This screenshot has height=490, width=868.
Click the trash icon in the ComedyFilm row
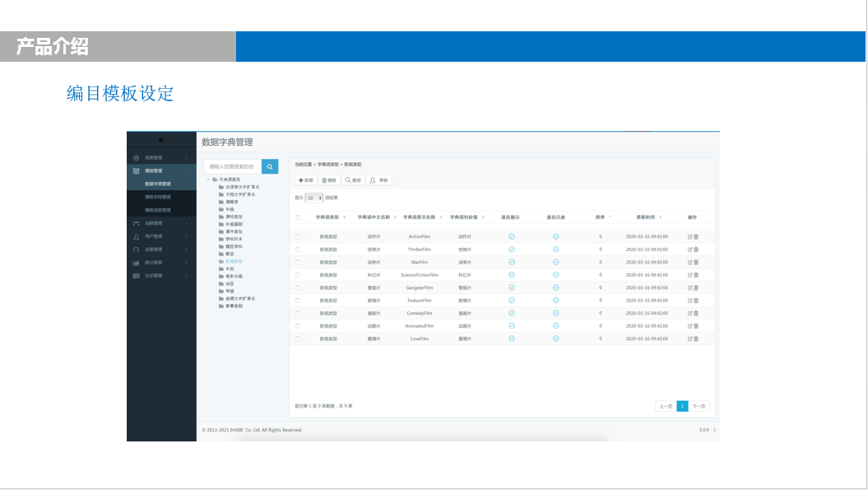coord(696,313)
